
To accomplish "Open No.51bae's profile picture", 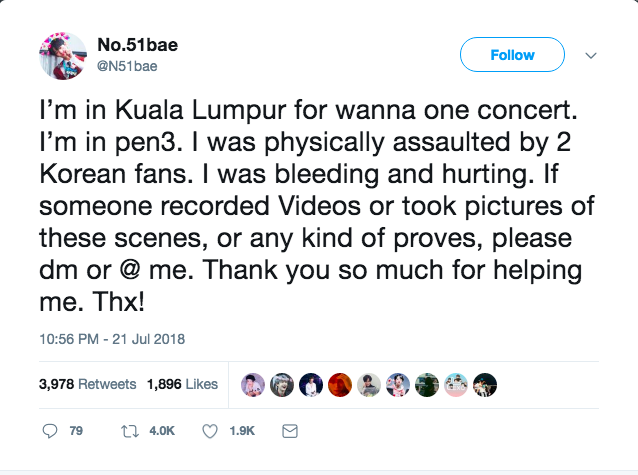I will pos(63,57).
